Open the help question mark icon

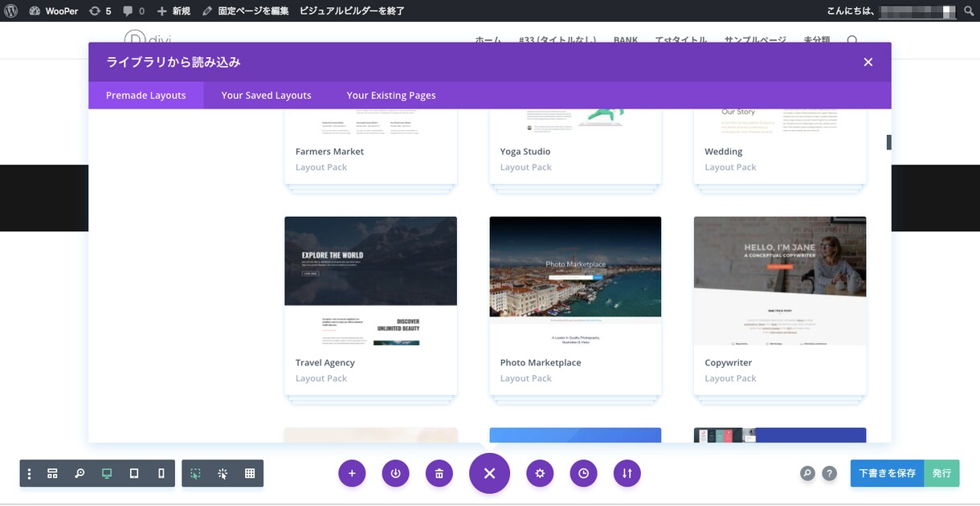830,474
